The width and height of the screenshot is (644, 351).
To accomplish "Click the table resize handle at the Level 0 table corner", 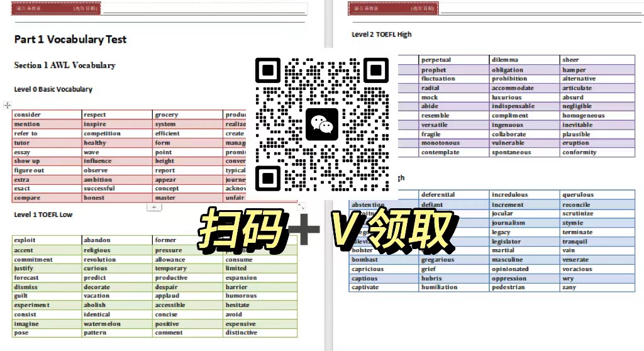I will tap(301, 206).
